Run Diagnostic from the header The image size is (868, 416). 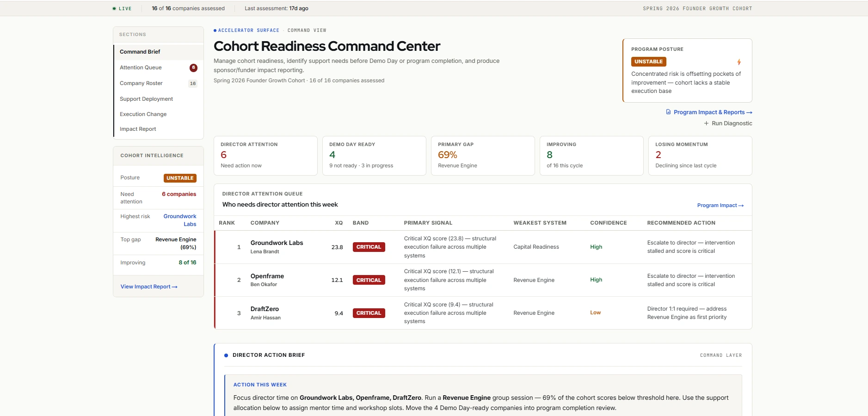(x=728, y=123)
